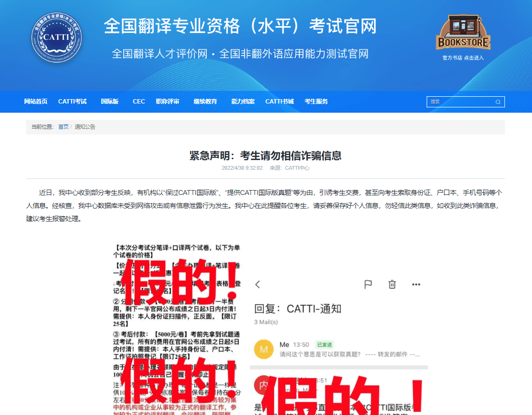Open 考生服务 menu item
Image resolution: width=532 pixels, height=415 pixels.
(x=316, y=102)
